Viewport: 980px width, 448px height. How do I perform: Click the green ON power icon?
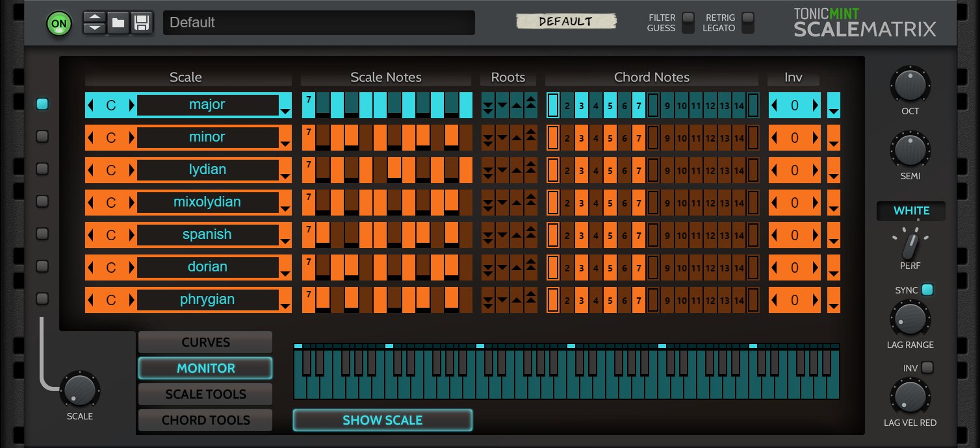pos(59,22)
